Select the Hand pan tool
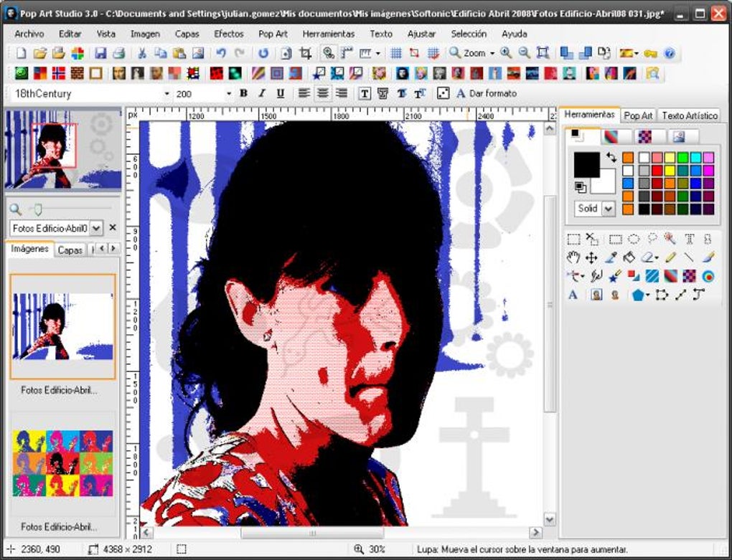732x560 pixels. [573, 257]
